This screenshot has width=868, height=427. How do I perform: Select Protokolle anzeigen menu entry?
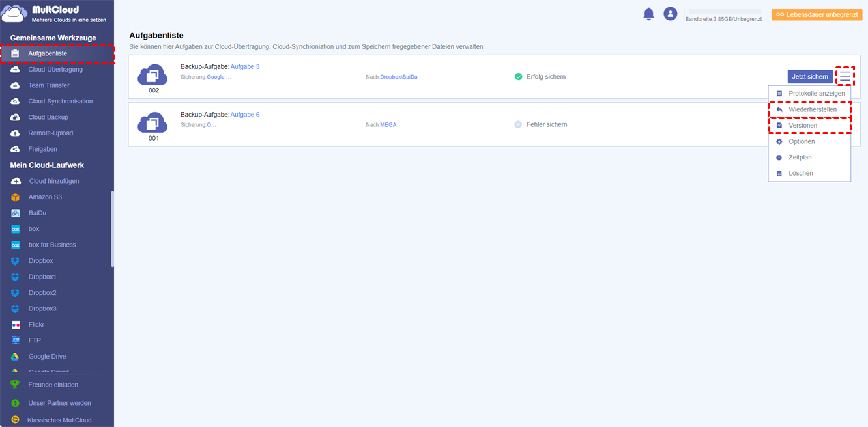click(x=816, y=94)
